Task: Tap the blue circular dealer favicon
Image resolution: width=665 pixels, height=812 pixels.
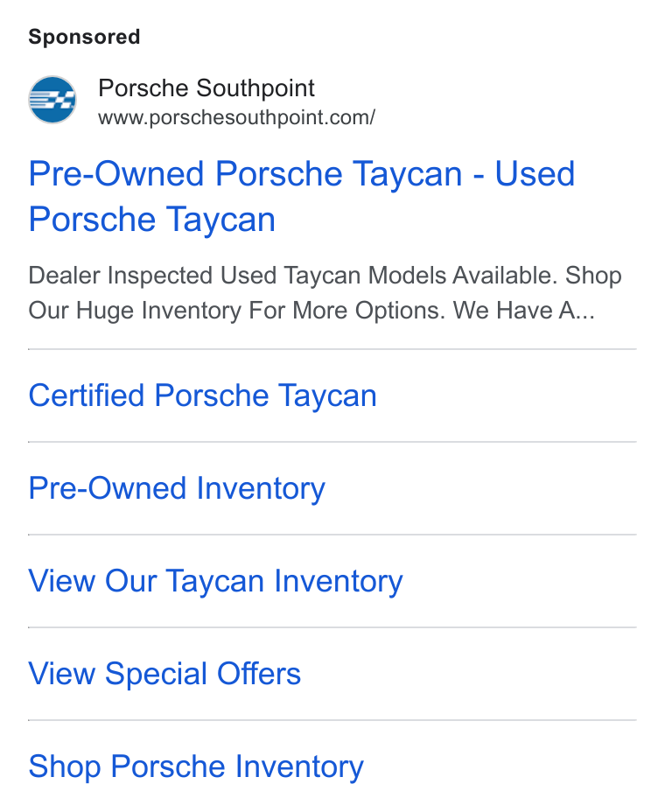Action: [52, 100]
